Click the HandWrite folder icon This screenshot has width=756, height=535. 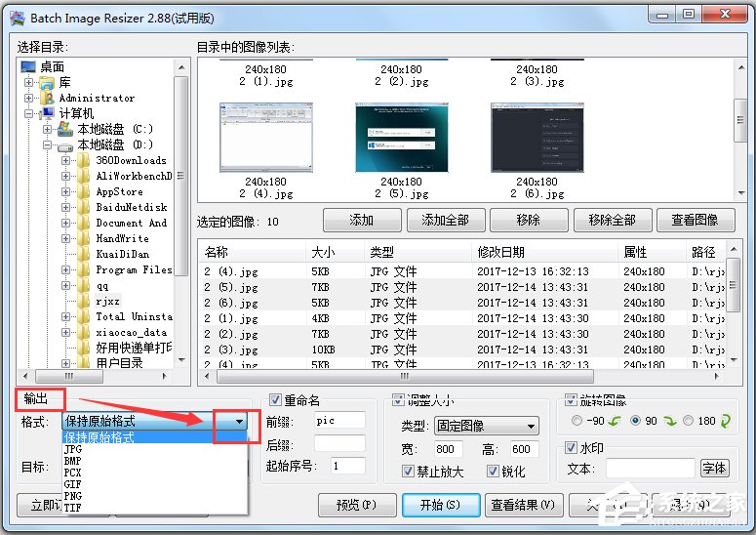point(84,238)
